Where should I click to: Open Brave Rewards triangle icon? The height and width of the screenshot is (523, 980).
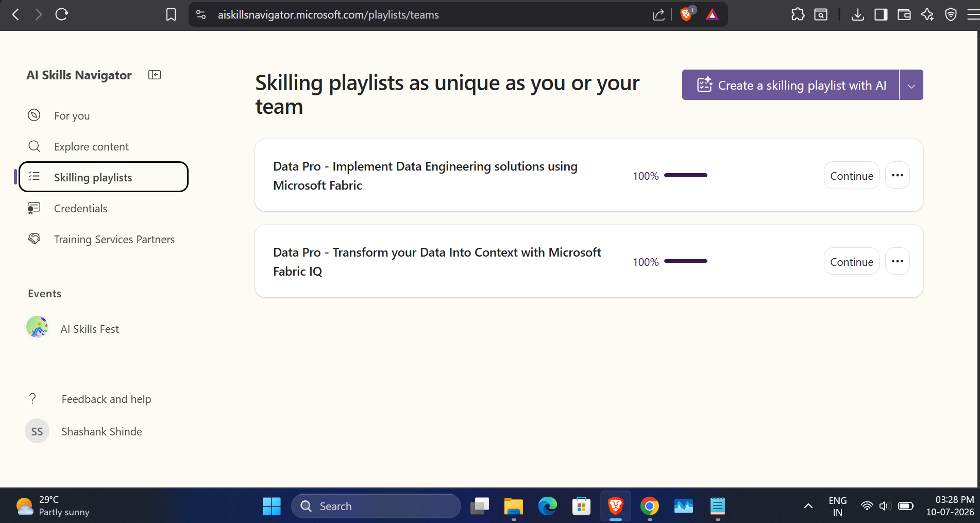pyautogui.click(x=712, y=14)
